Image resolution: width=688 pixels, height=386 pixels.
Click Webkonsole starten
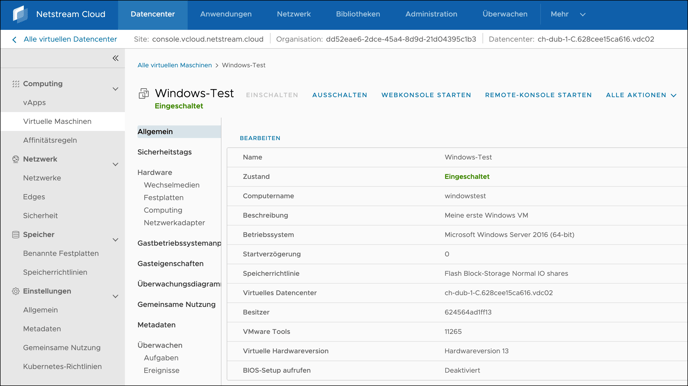426,95
